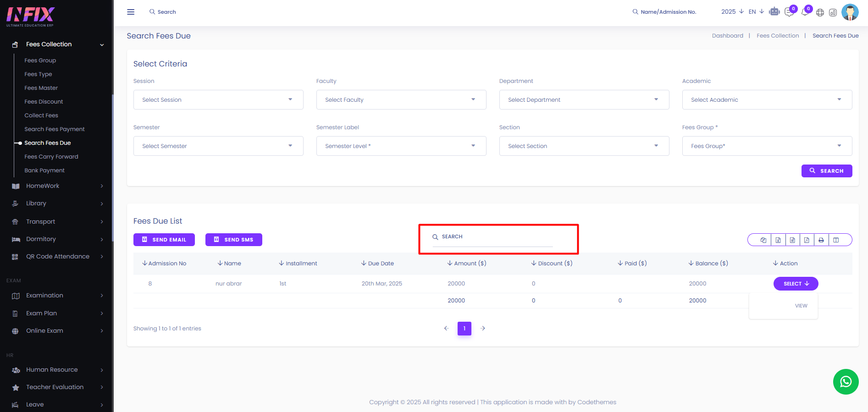The height and width of the screenshot is (412, 868).
Task: Open Fees Carry Forward item
Action: click(51, 157)
